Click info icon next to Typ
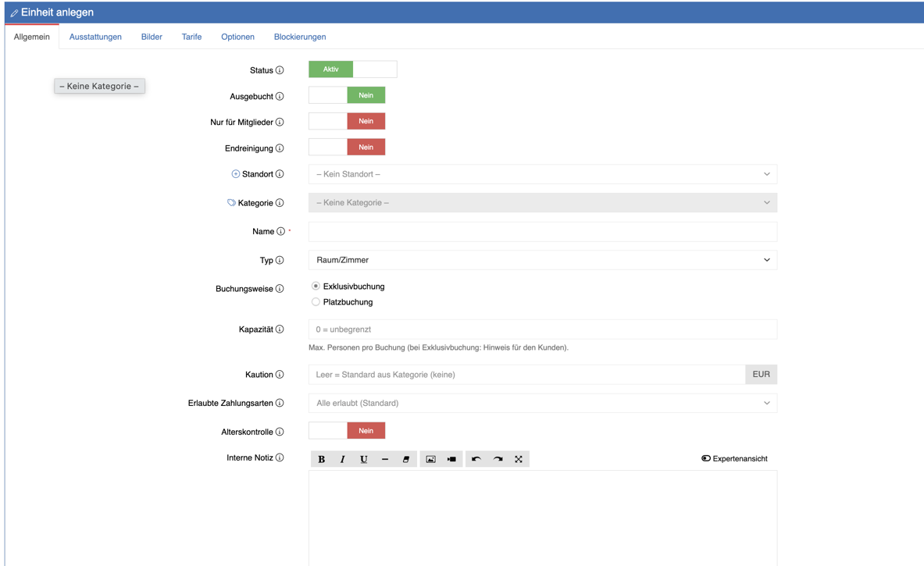Screen dimensions: 924x566 pyautogui.click(x=280, y=260)
